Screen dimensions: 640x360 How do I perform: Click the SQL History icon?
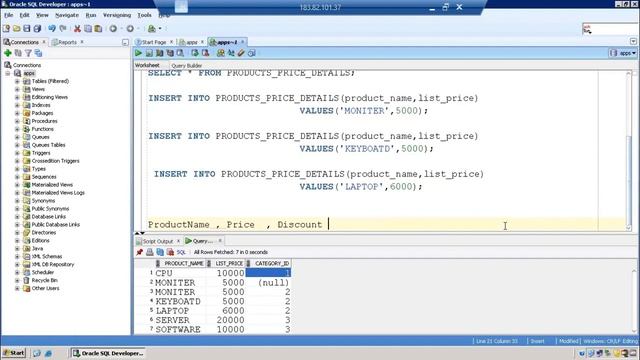252,53
